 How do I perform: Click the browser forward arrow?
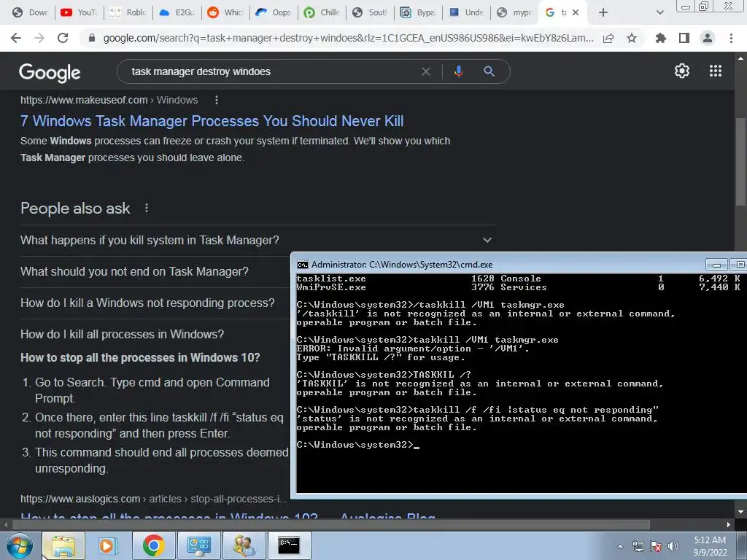click(x=39, y=38)
